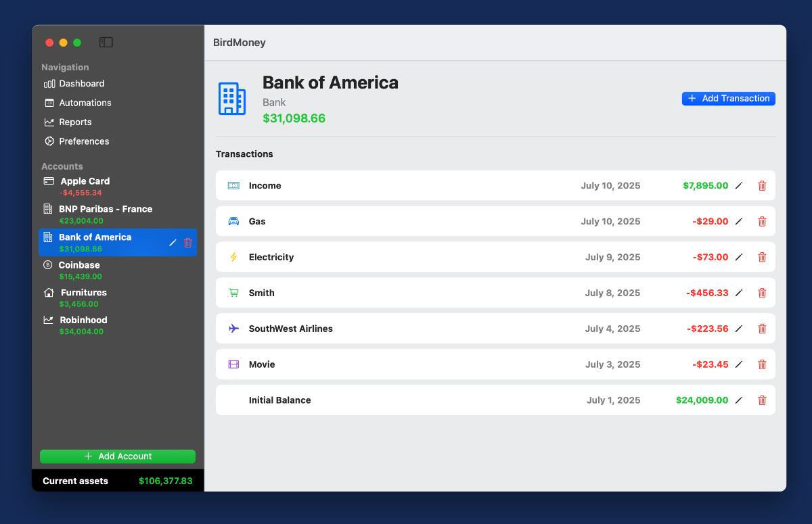Image resolution: width=812 pixels, height=524 pixels.
Task: Click the Transactions section heading
Action: pos(244,154)
